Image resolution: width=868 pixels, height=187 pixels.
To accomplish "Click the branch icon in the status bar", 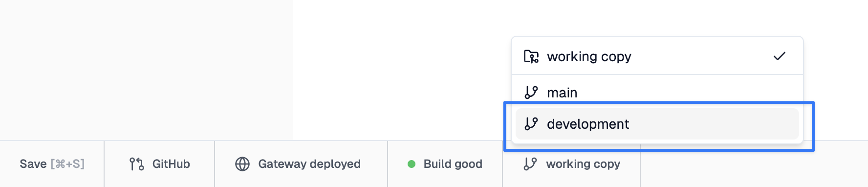I will tap(530, 164).
